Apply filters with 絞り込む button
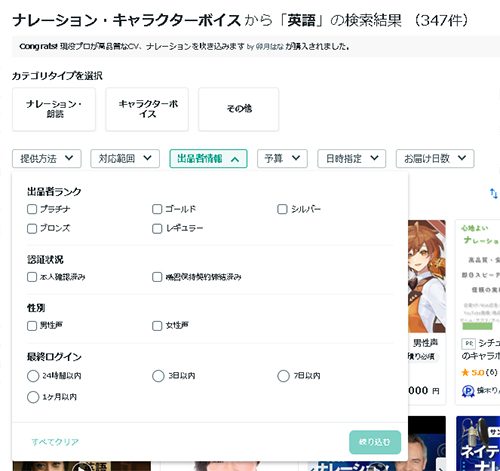Image resolution: width=500 pixels, height=471 pixels. coord(375,442)
